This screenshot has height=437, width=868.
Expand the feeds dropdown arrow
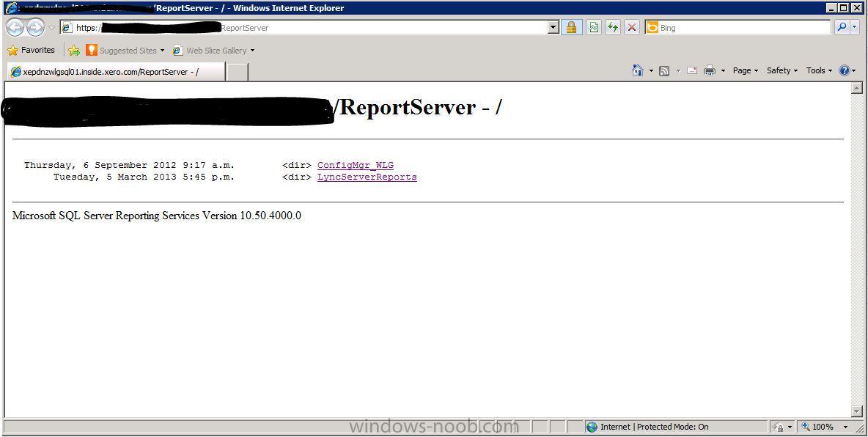pyautogui.click(x=678, y=71)
